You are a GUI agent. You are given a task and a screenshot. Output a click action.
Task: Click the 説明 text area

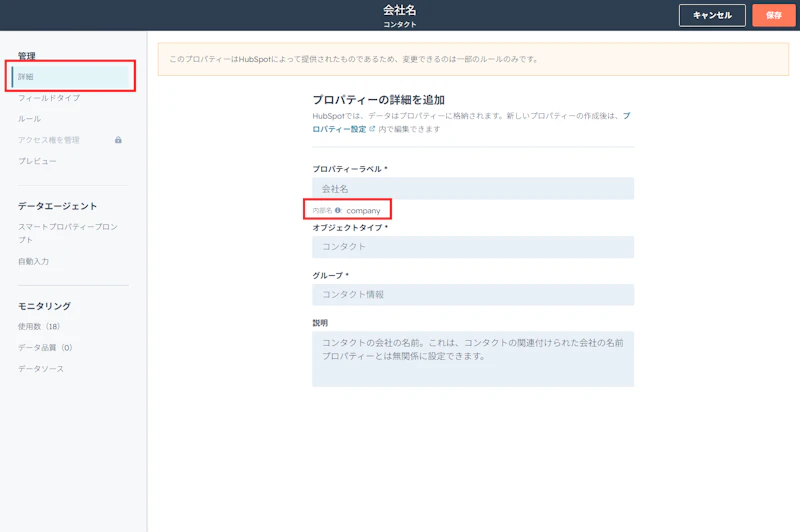click(x=473, y=359)
